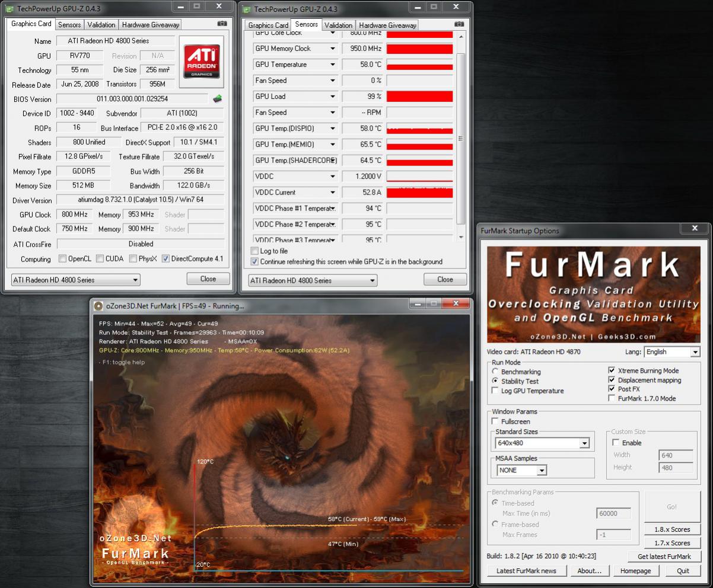Click the Quit button
Screen dimensions: 713x588
tap(683, 571)
